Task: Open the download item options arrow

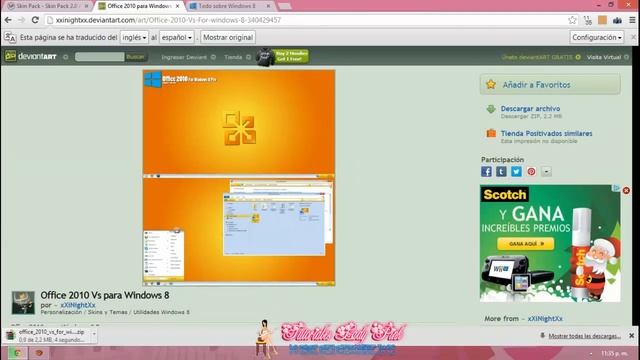Action: pyautogui.click(x=94, y=334)
